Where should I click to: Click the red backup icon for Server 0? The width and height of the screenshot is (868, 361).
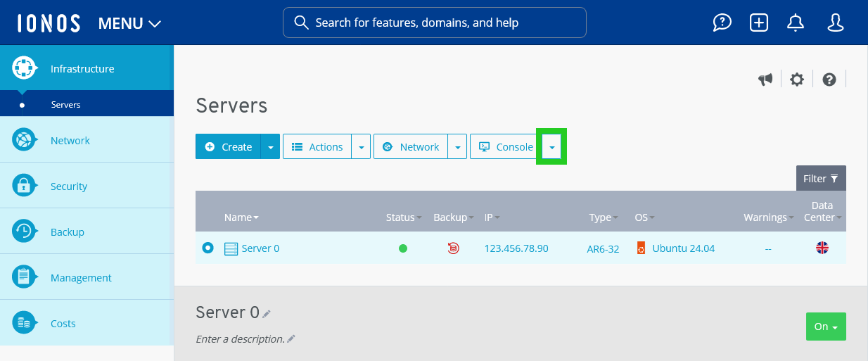pos(453,248)
